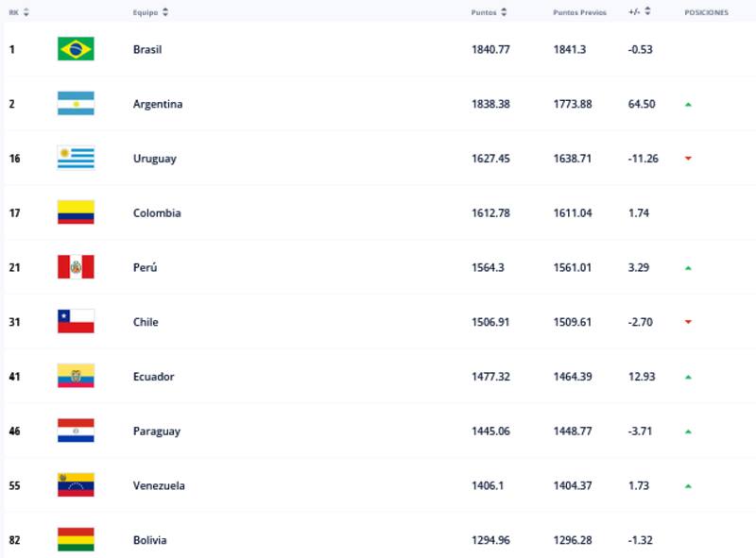Sort by +/- column arrows
The width and height of the screenshot is (756, 558).
click(x=647, y=12)
